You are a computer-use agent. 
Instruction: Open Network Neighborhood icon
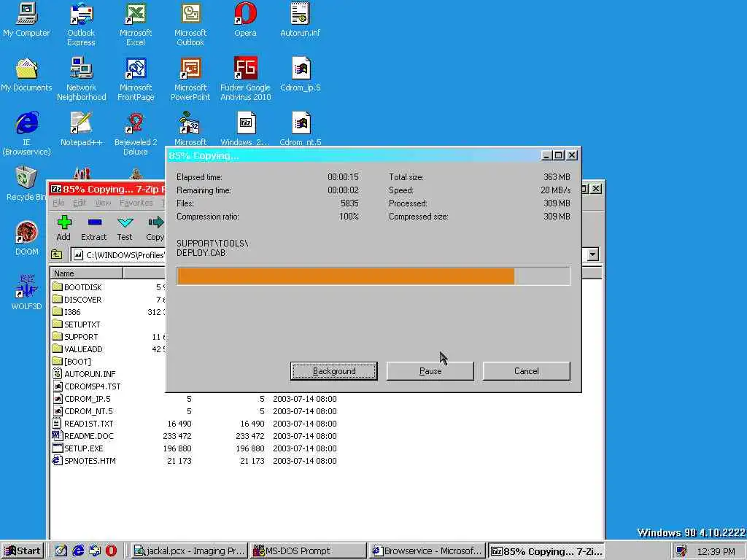pos(81,79)
